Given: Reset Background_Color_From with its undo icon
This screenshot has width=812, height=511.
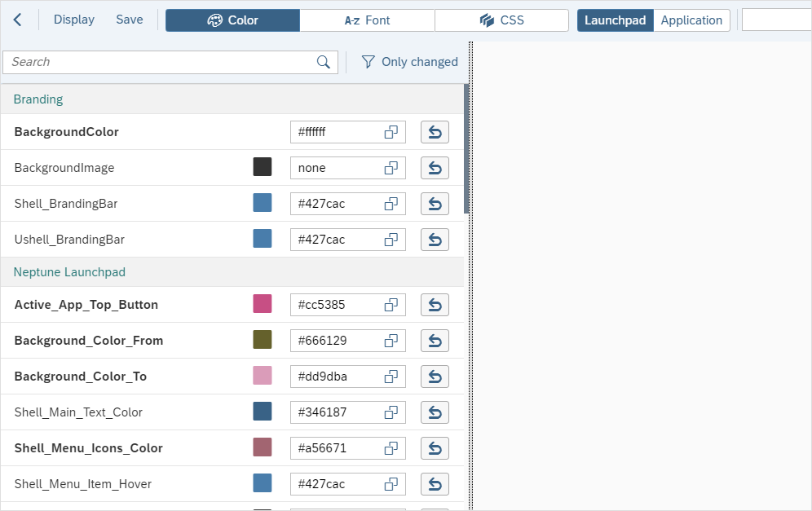Looking at the screenshot, I should [x=435, y=341].
